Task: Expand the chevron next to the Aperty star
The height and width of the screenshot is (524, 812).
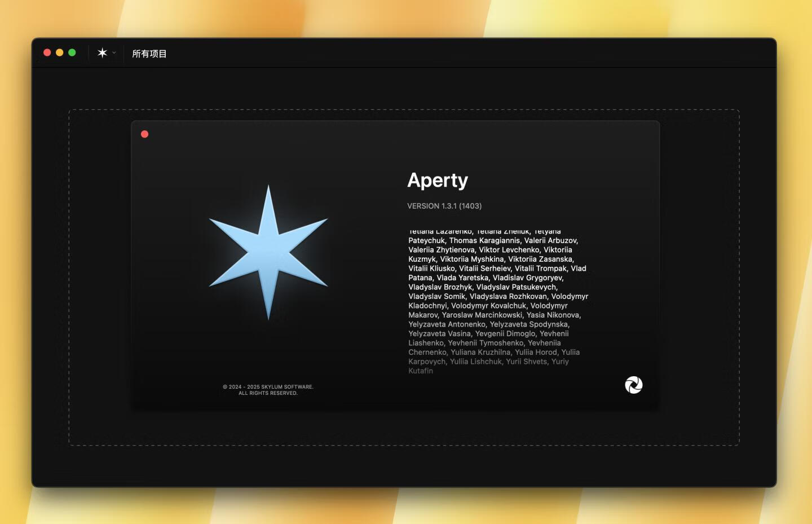Action: point(114,53)
